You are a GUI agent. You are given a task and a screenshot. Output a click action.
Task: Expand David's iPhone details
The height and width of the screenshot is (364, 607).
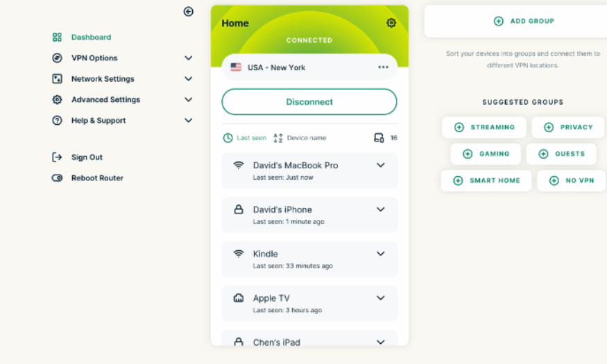[381, 209]
